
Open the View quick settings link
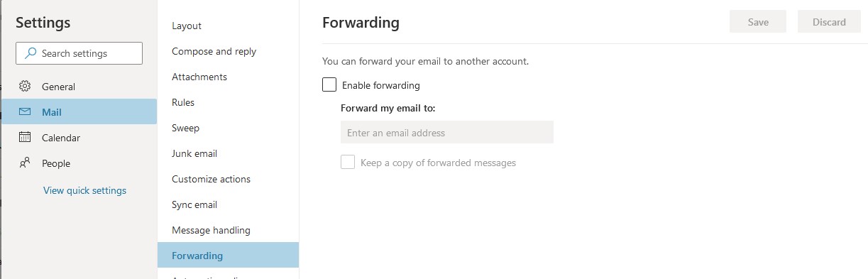coord(85,190)
